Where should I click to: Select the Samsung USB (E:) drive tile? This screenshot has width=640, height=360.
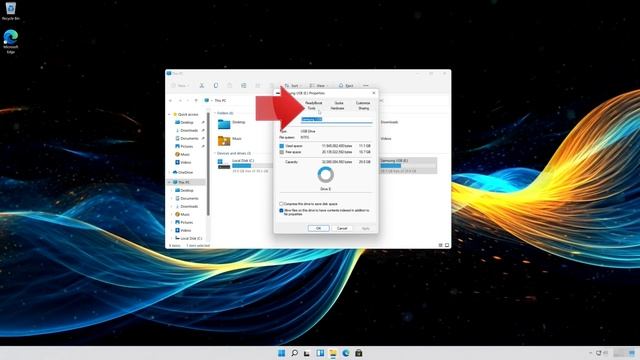click(408, 165)
